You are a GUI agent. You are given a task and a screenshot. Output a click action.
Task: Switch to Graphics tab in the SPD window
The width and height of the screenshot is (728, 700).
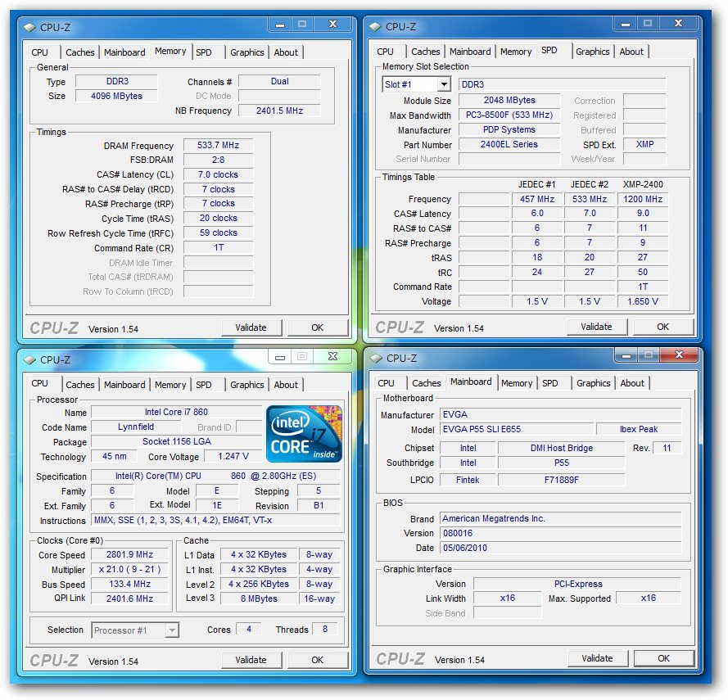(x=592, y=52)
